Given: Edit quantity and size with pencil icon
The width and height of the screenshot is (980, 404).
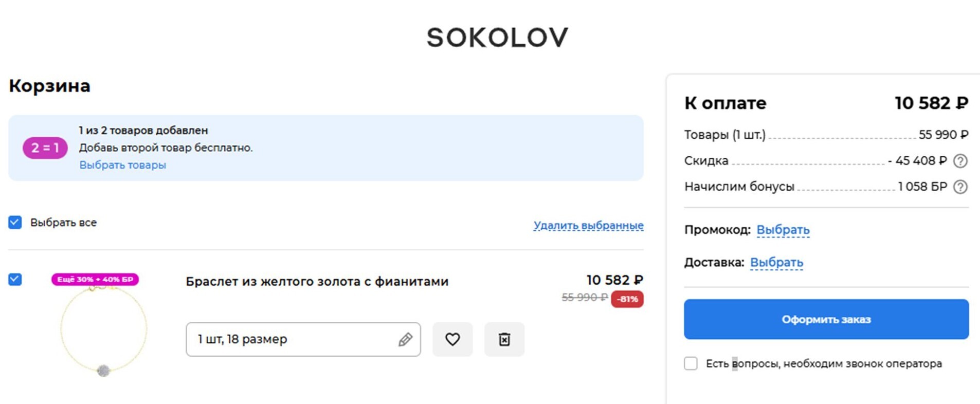Looking at the screenshot, I should click(405, 339).
